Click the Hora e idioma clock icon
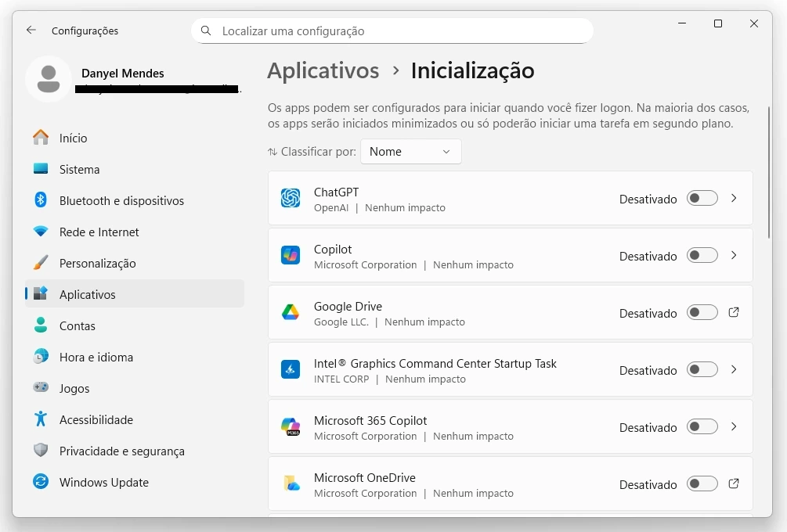 41,356
